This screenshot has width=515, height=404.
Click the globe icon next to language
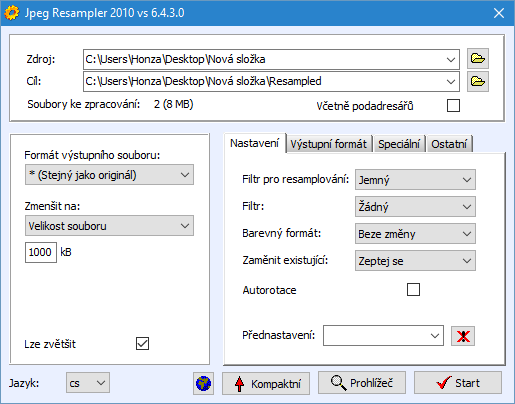[203, 383]
